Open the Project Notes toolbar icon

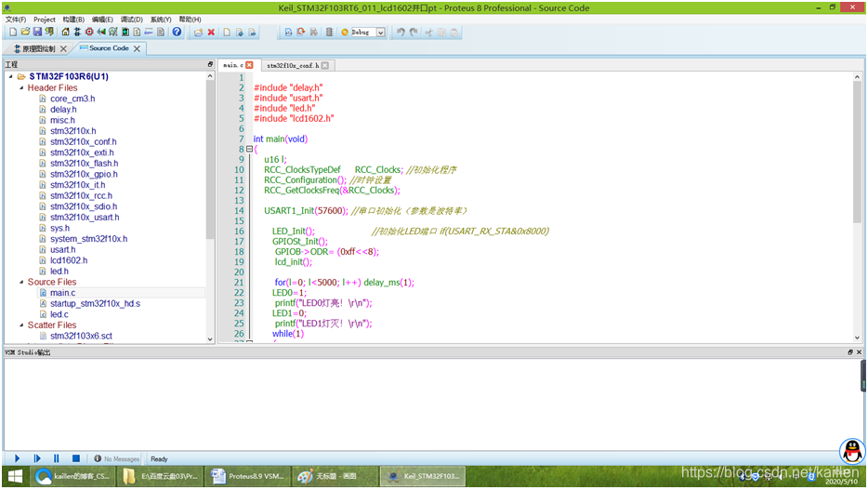click(x=161, y=33)
